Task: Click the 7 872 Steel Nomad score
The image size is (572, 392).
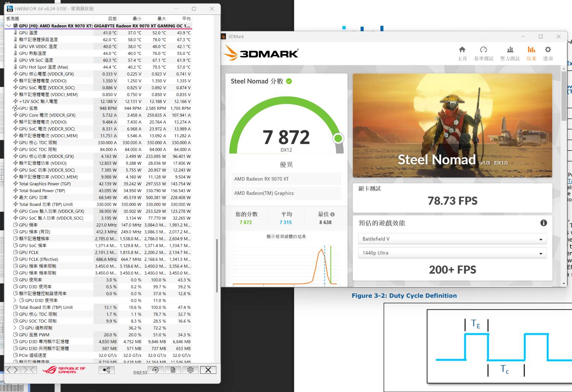Action: pyautogui.click(x=286, y=137)
